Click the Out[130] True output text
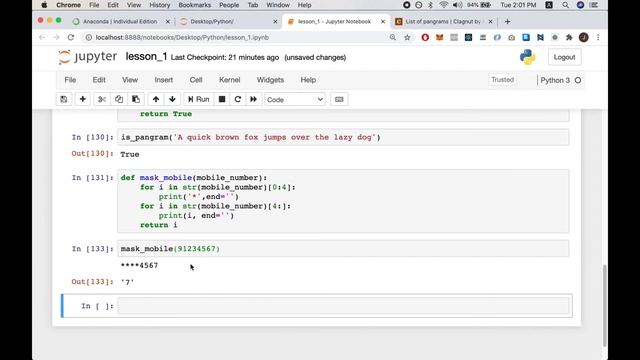Viewport: 640px width, 360px height. click(130, 154)
